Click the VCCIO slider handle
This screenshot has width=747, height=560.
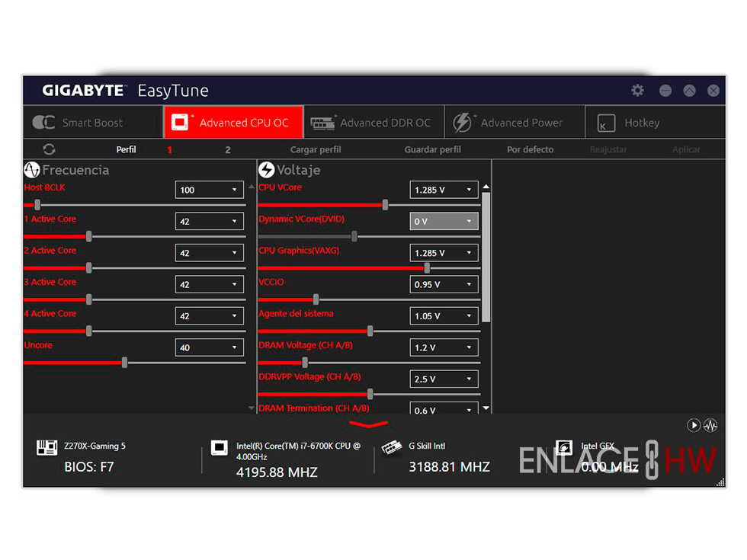pos(316,299)
